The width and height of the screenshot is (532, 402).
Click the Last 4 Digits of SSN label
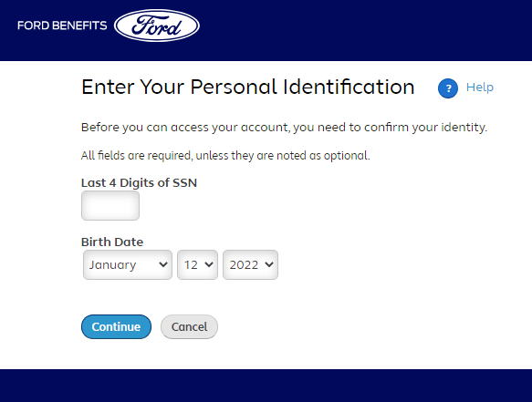(139, 182)
